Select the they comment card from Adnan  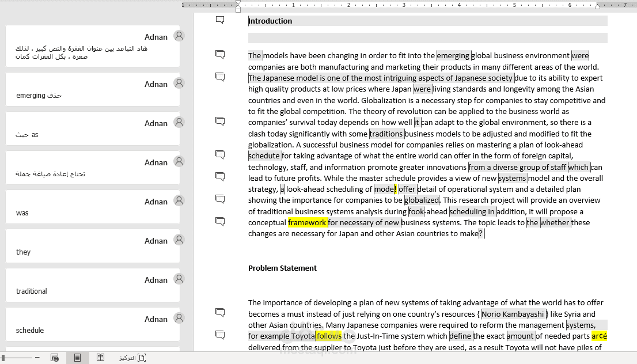[x=92, y=246]
